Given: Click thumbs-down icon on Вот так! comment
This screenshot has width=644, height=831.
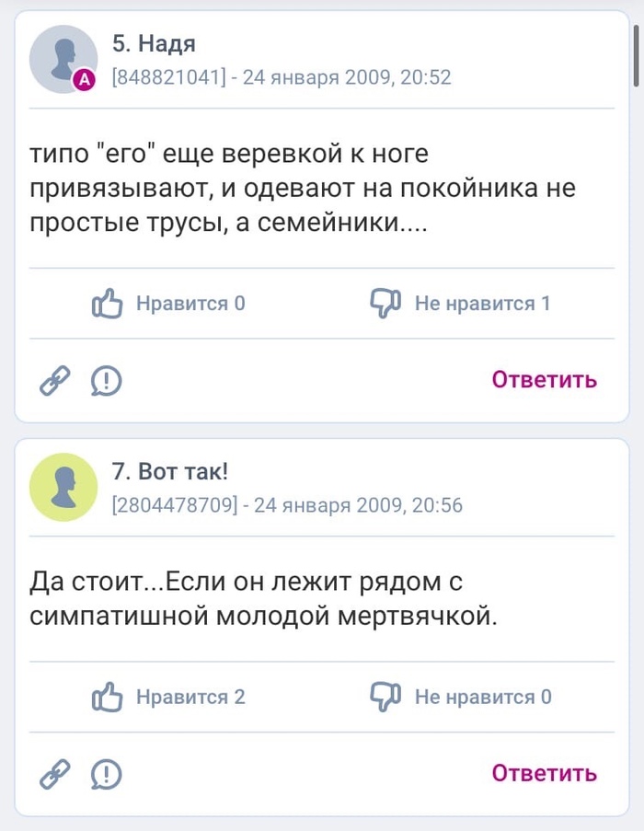Looking at the screenshot, I should click(385, 697).
